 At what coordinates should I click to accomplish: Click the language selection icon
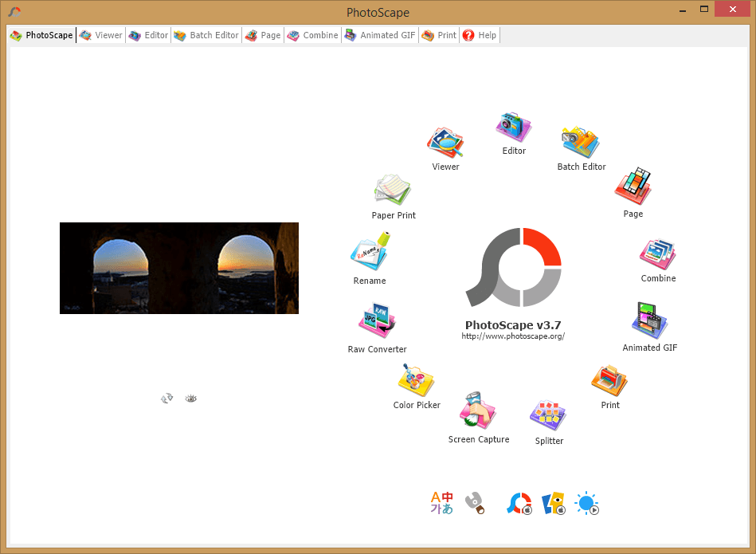click(441, 503)
